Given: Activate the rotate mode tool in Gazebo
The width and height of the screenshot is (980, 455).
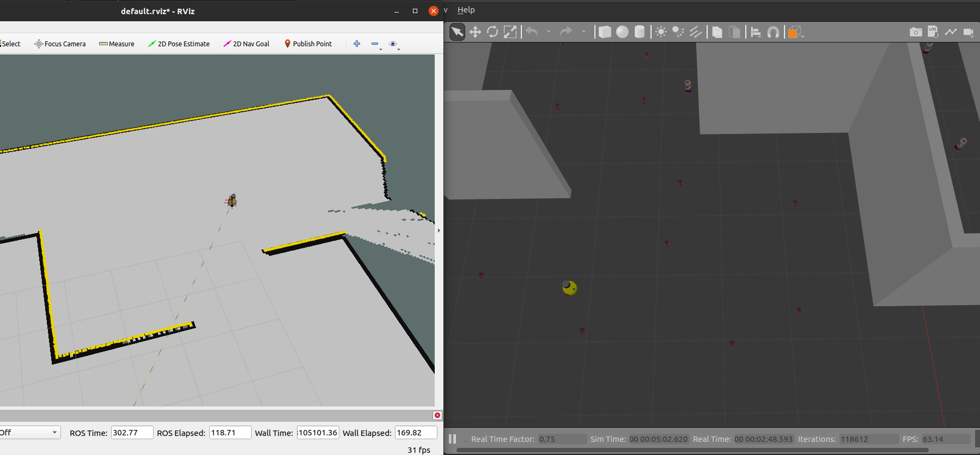Looking at the screenshot, I should click(492, 32).
